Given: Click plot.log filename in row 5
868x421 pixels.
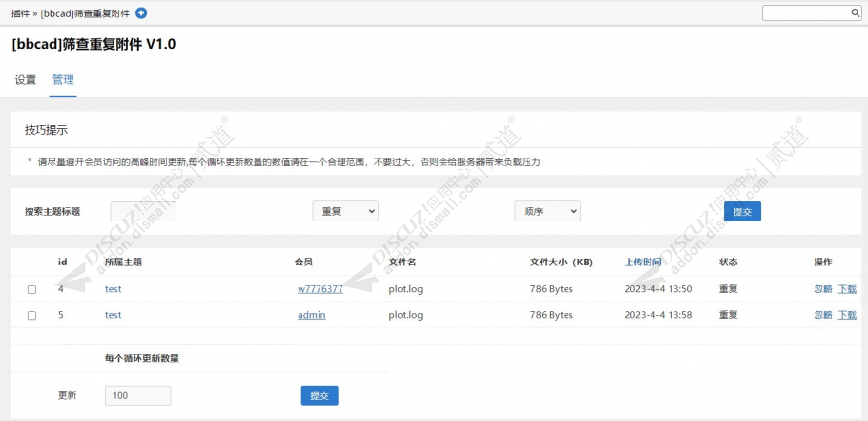Looking at the screenshot, I should [x=405, y=315].
